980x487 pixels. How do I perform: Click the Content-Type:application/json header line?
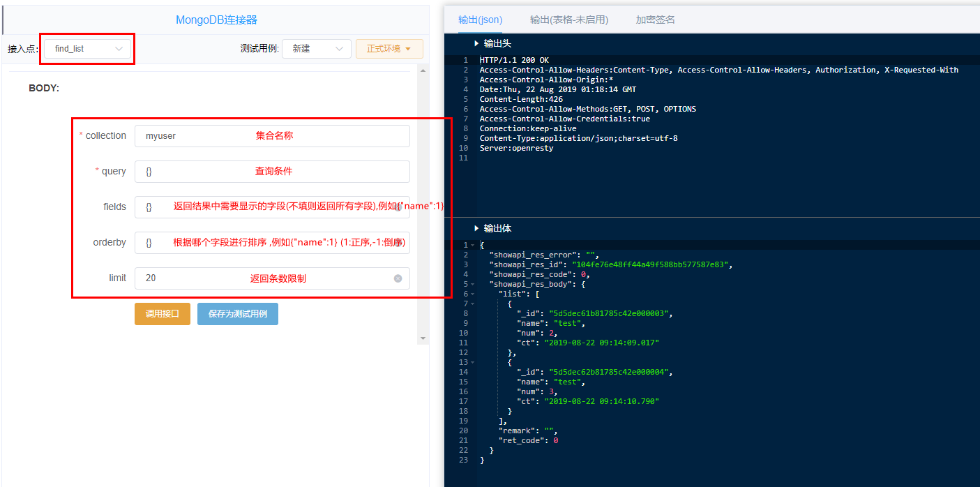click(x=579, y=138)
